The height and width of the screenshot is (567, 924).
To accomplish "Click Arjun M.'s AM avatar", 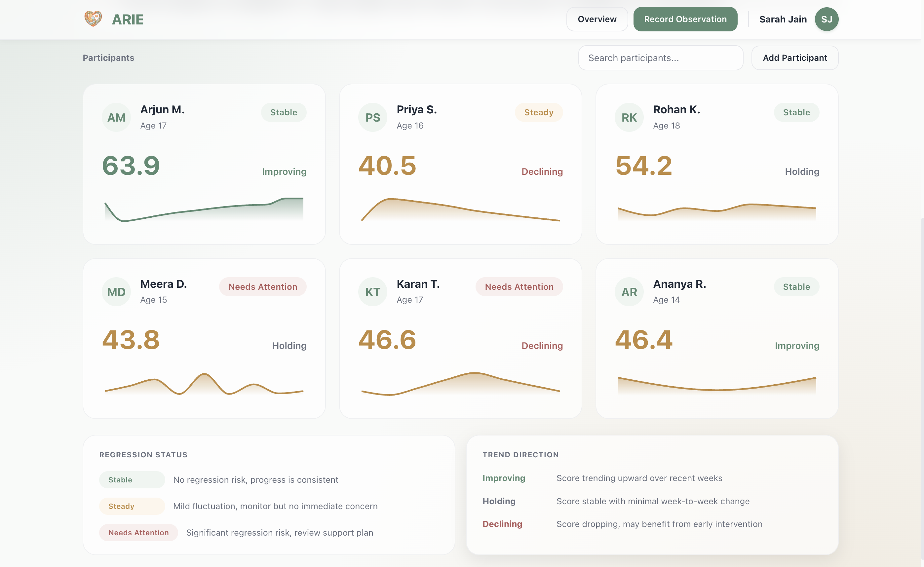I will pos(116,117).
